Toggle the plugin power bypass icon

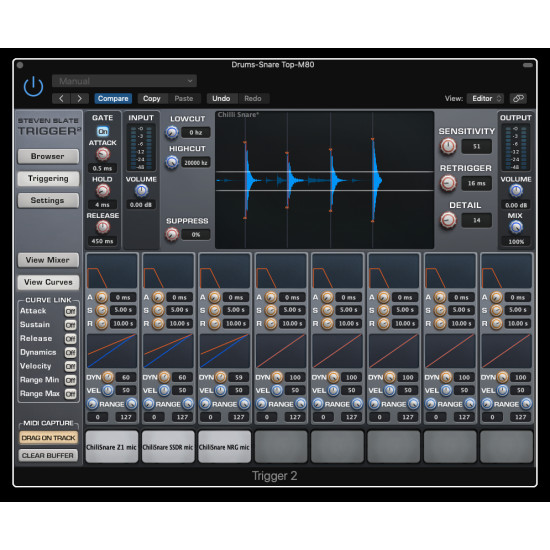coord(33,86)
